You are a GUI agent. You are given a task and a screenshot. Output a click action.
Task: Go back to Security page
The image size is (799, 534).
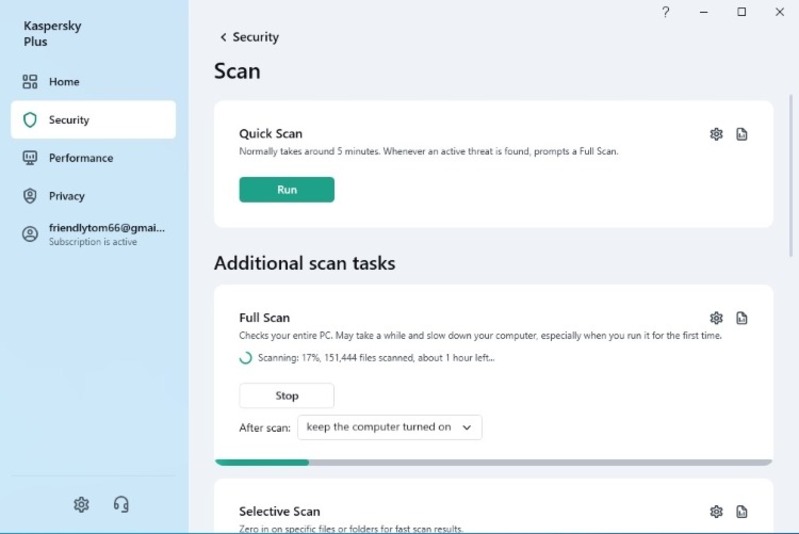(x=250, y=37)
